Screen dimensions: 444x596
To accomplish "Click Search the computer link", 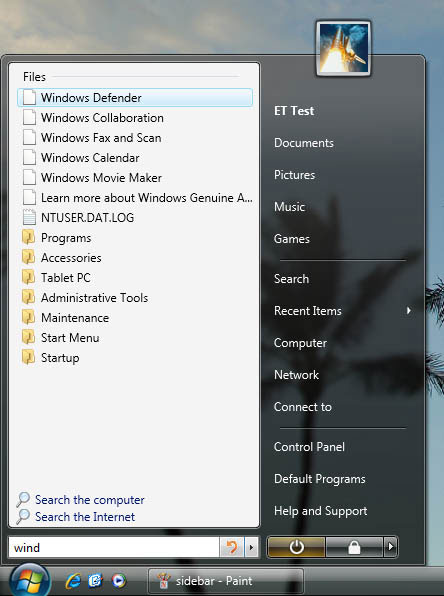I will click(x=90, y=500).
